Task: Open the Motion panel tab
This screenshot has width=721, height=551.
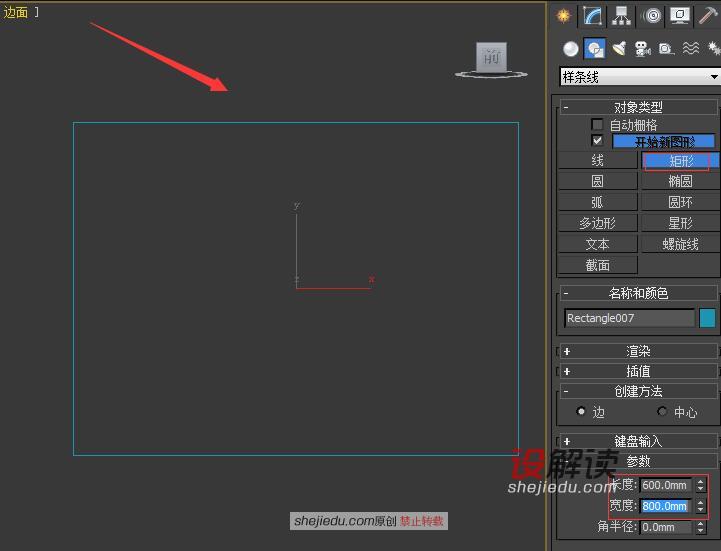Action: pos(652,15)
